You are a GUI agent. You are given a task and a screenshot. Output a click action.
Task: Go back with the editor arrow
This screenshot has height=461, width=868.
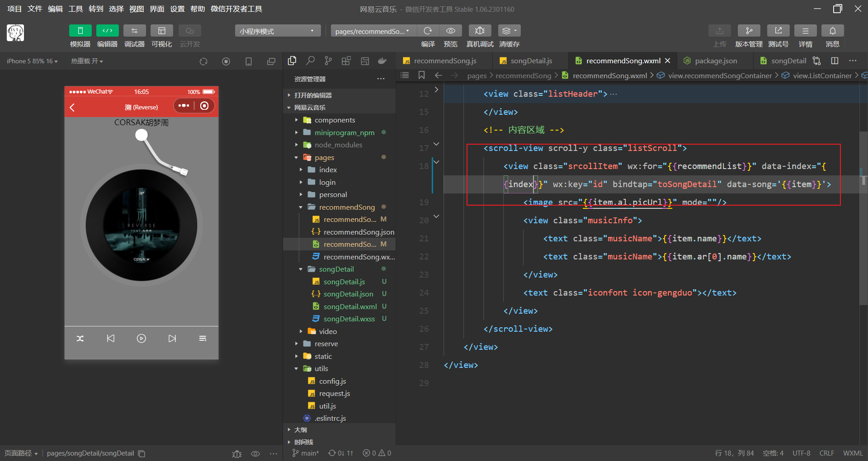click(438, 75)
